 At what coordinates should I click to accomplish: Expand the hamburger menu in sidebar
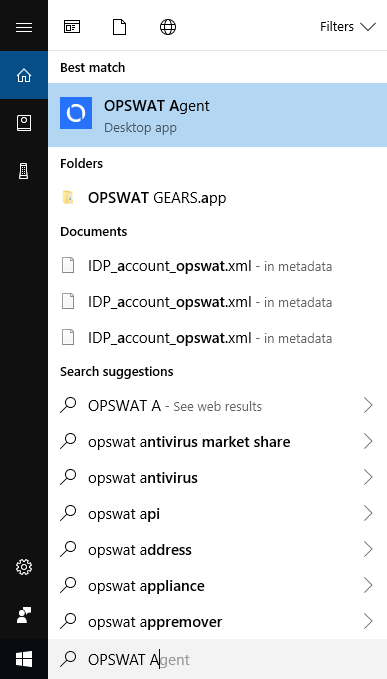pos(24,27)
